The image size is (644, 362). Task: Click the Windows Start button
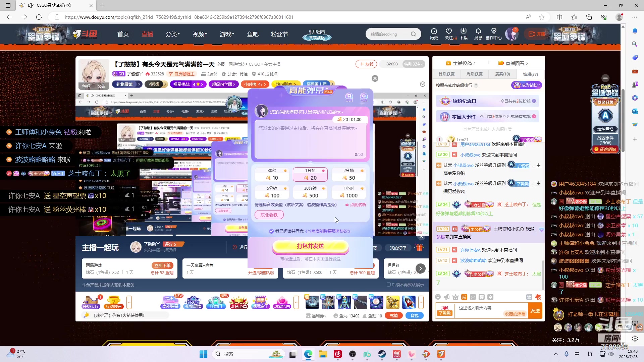pos(203,354)
